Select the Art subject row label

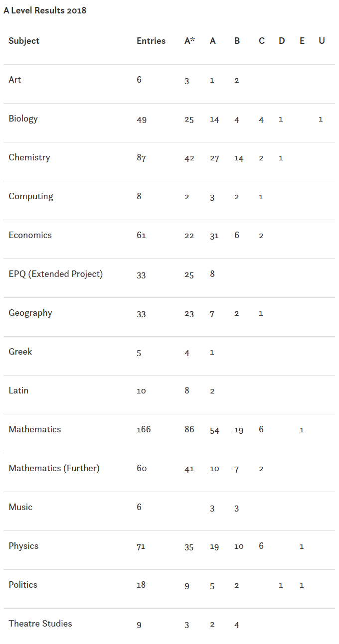point(15,80)
